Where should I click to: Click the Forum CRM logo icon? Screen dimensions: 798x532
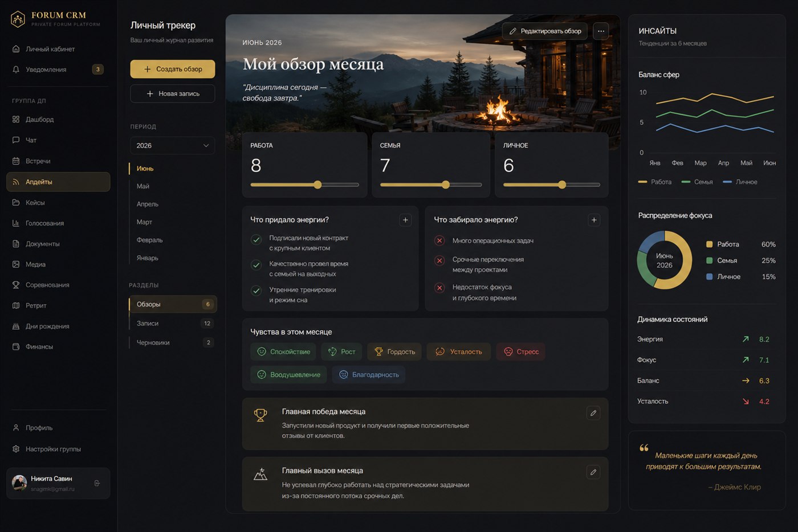(x=18, y=19)
